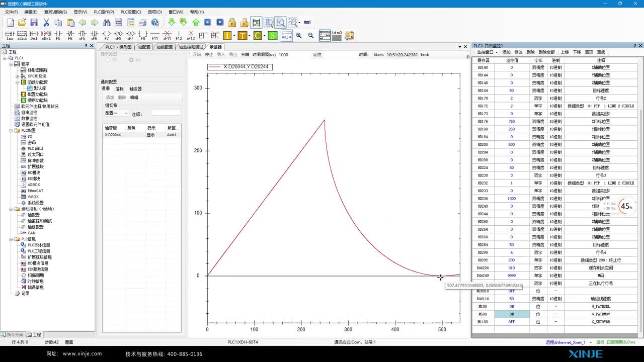Click the padlock lock icon
644x362 pixels.
tap(232, 22)
